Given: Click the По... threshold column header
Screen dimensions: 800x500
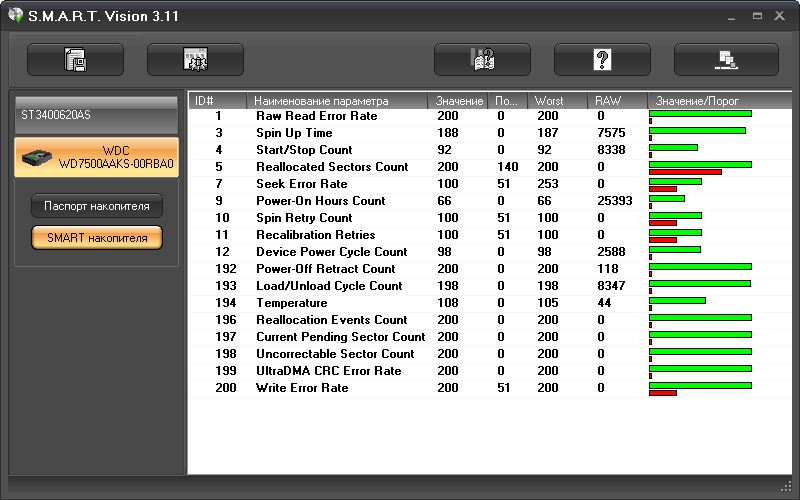Looking at the screenshot, I should tap(508, 101).
